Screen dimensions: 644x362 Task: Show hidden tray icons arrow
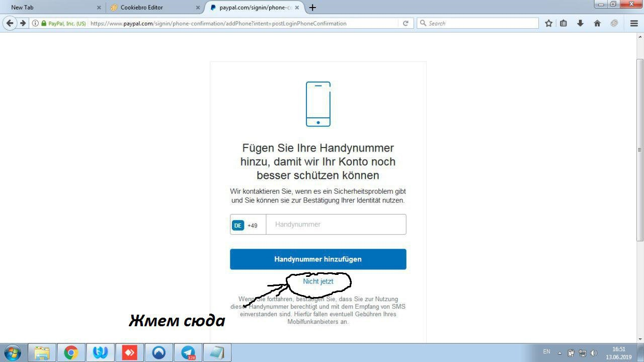coord(560,353)
